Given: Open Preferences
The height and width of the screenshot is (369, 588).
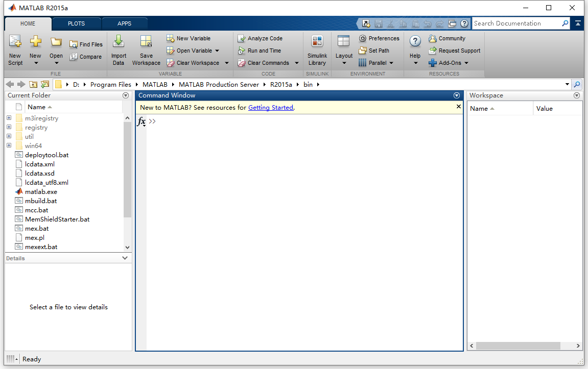Looking at the screenshot, I should point(379,38).
